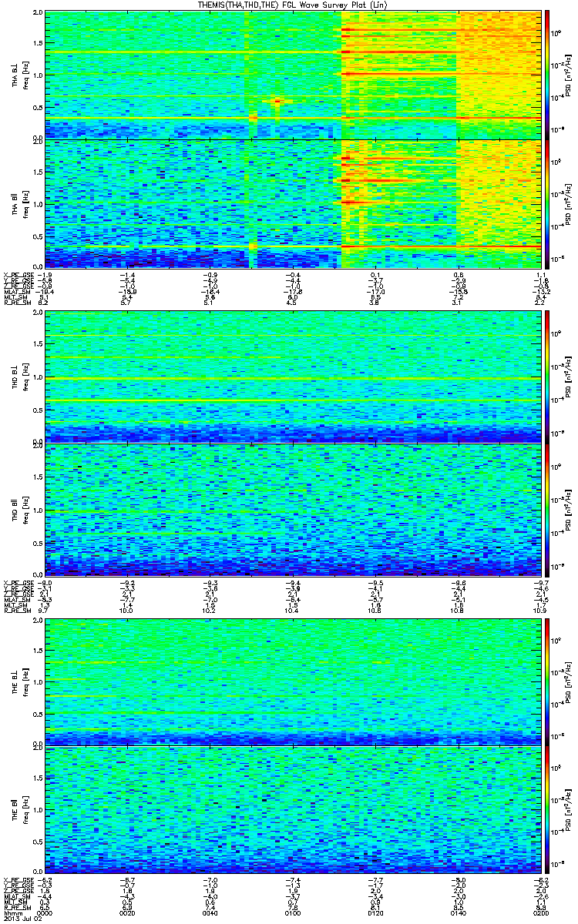578x924 pixels.
Task: Click the "0140" time tick label
Action: (x=458, y=913)
